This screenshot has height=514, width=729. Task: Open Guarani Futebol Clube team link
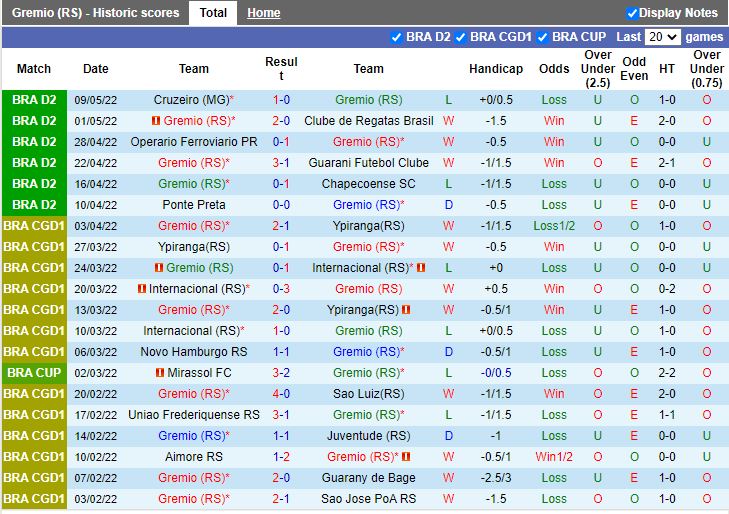coord(369,163)
